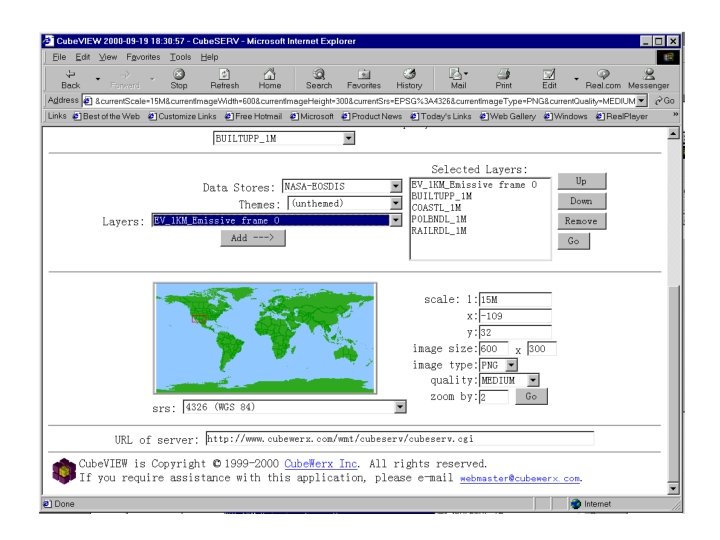Expand the Themes dropdown
The width and height of the screenshot is (720, 540).
(x=395, y=203)
